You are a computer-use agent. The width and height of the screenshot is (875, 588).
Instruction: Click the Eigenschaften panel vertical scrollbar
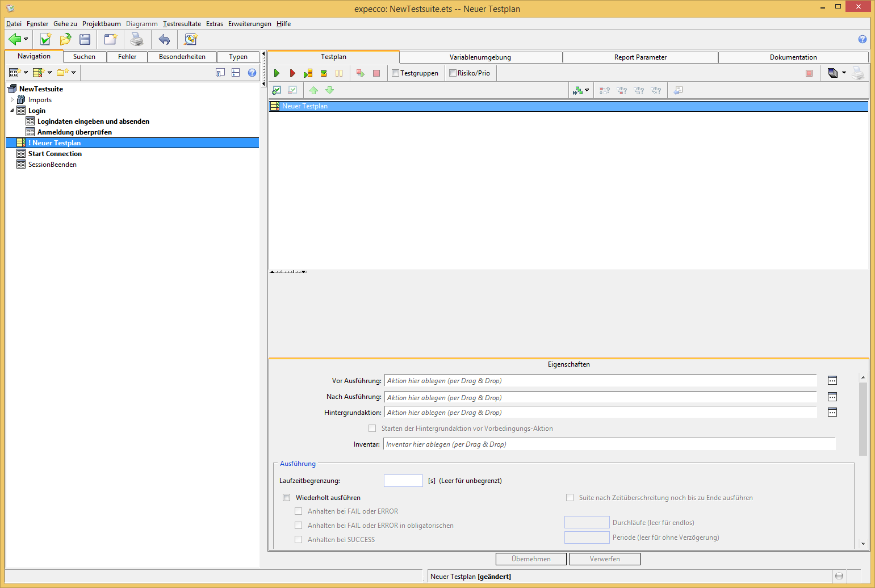(x=863, y=419)
